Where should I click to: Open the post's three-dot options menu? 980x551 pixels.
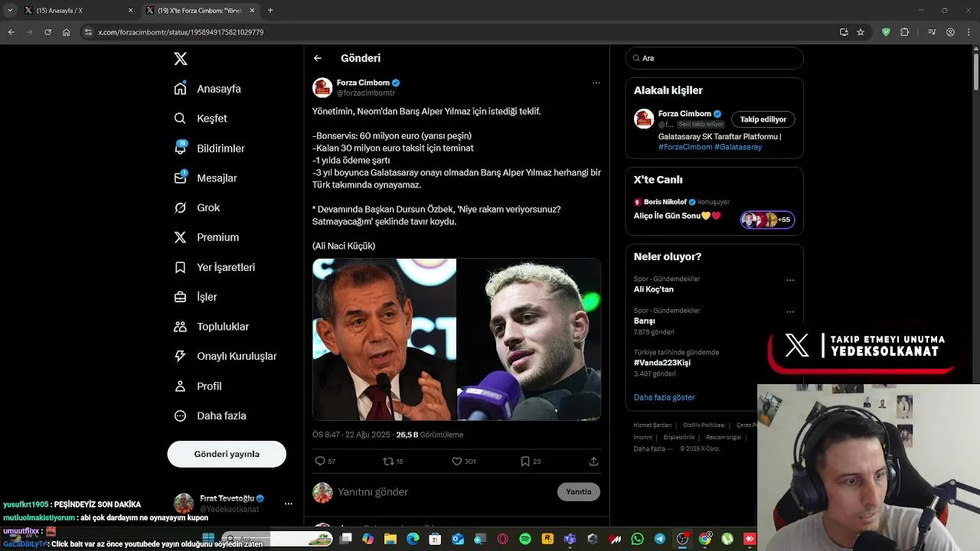pyautogui.click(x=596, y=83)
